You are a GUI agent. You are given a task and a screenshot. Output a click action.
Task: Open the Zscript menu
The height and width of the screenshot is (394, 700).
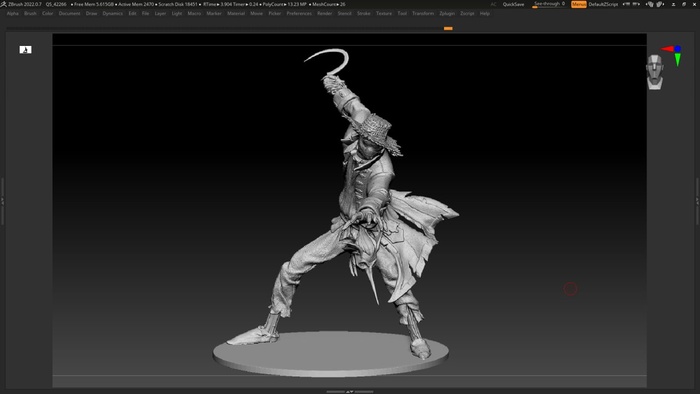[467, 13]
